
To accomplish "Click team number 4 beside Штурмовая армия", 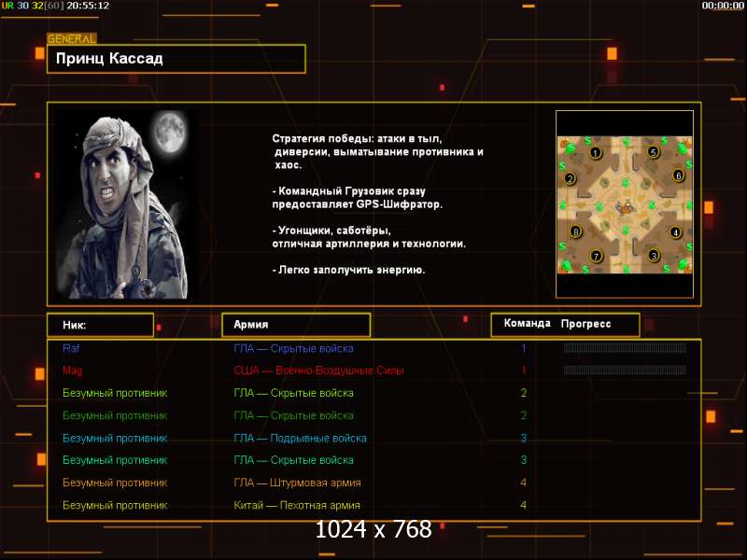I will [524, 483].
